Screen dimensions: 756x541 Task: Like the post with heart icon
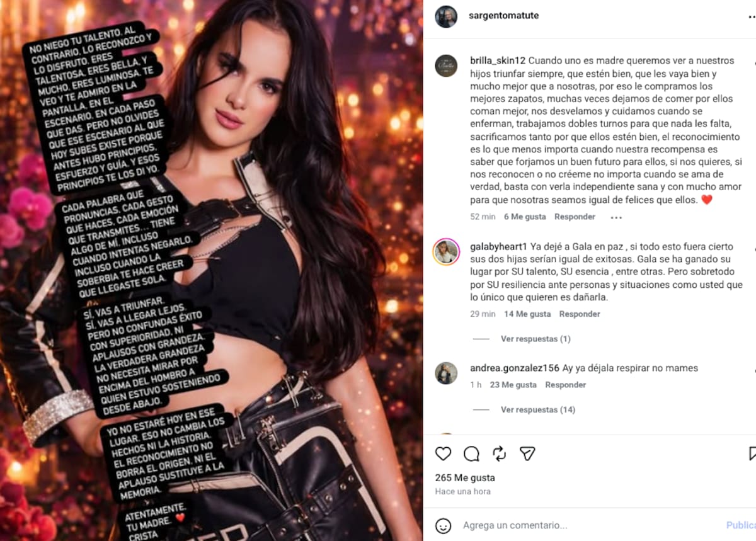point(444,453)
